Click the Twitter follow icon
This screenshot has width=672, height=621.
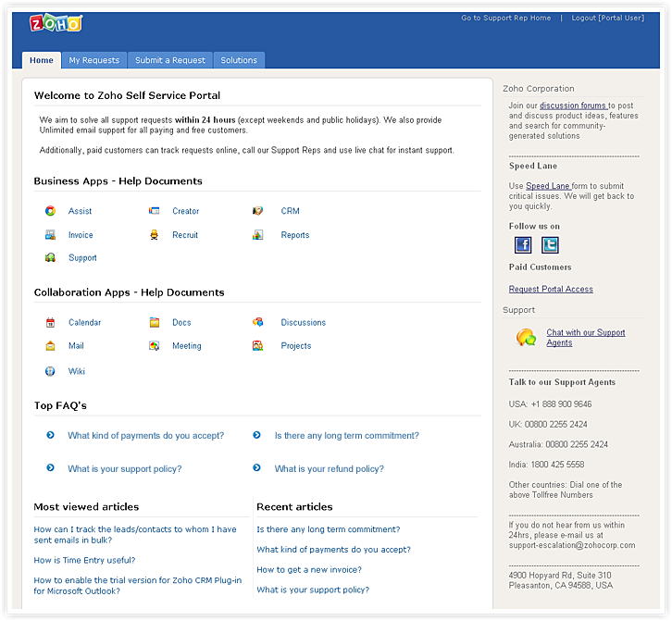click(550, 245)
